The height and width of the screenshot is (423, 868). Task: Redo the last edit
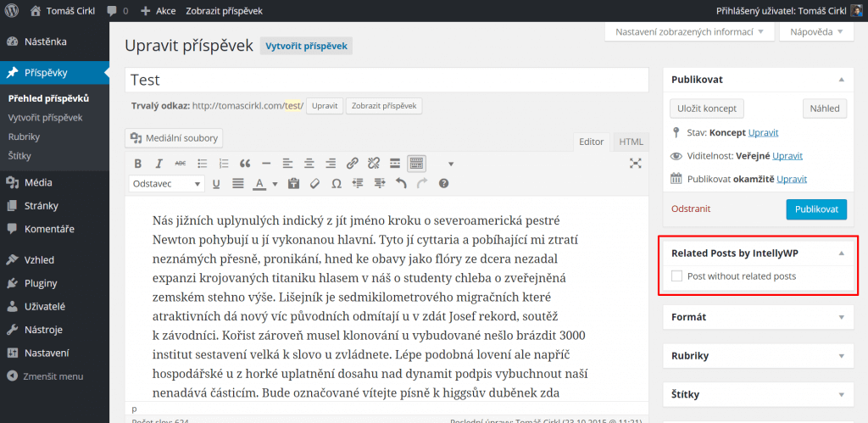pos(422,183)
